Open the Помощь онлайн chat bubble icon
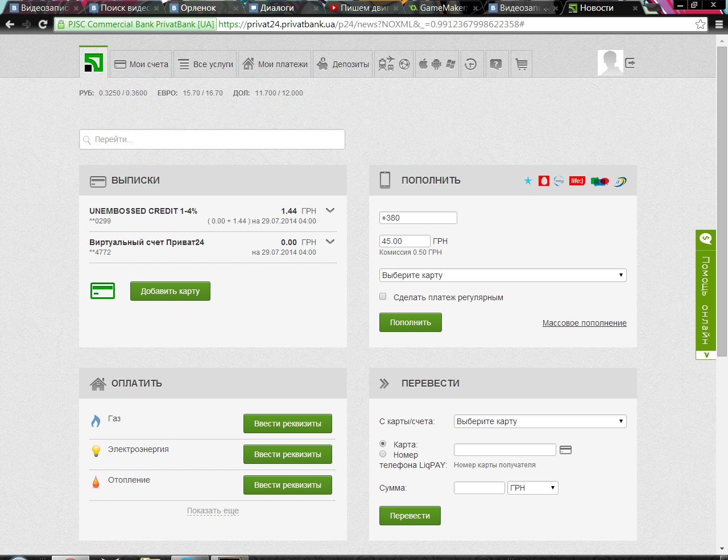 pos(706,239)
